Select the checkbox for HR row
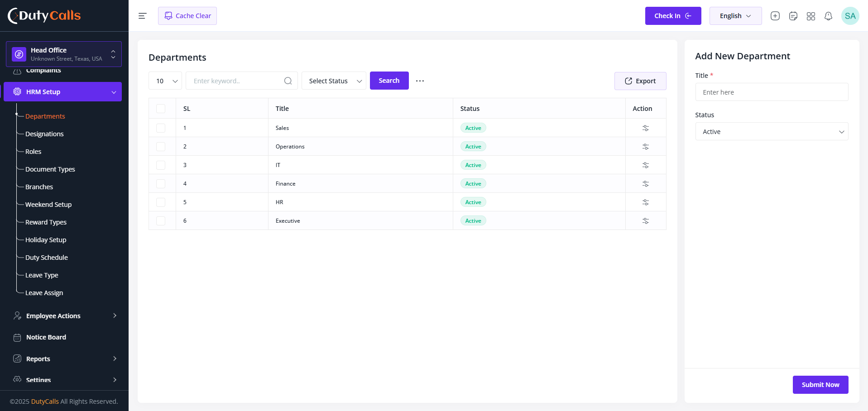 [x=161, y=202]
